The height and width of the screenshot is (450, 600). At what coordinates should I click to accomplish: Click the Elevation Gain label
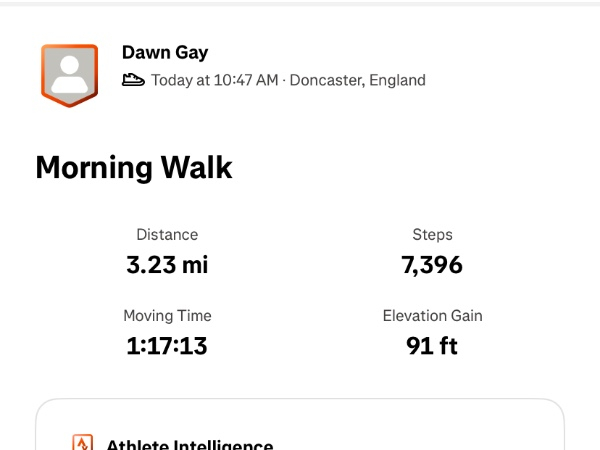coord(432,316)
